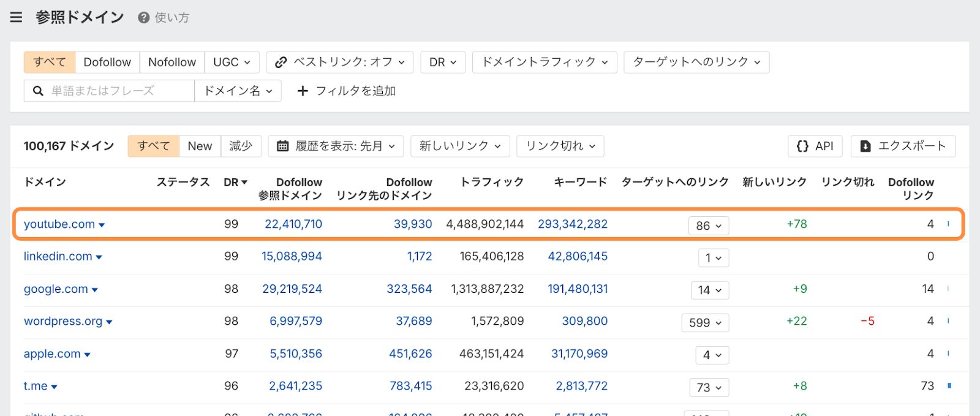Open the hamburger navigation menu

pyautogui.click(x=17, y=17)
